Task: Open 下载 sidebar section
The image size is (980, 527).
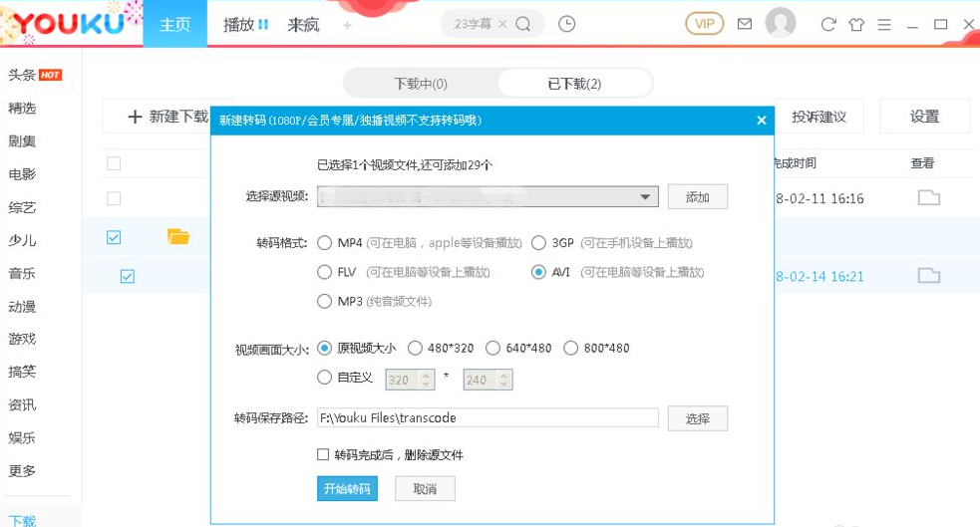Action: tap(22, 519)
